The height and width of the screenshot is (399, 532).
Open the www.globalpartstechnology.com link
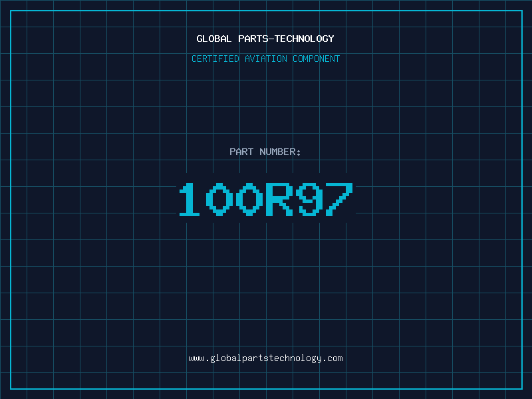coord(265,358)
